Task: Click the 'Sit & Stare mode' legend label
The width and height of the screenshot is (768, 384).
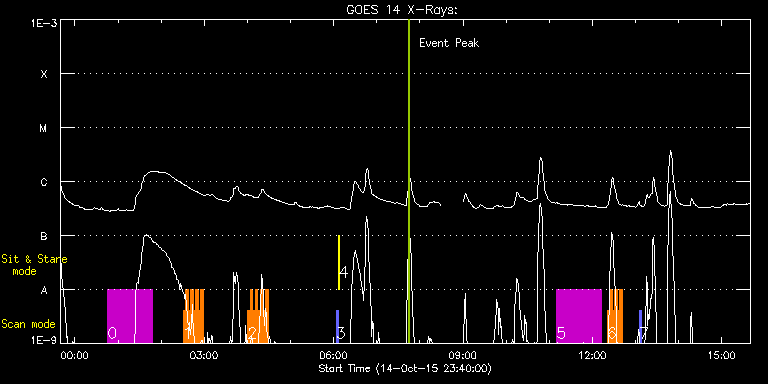Action: (34, 264)
